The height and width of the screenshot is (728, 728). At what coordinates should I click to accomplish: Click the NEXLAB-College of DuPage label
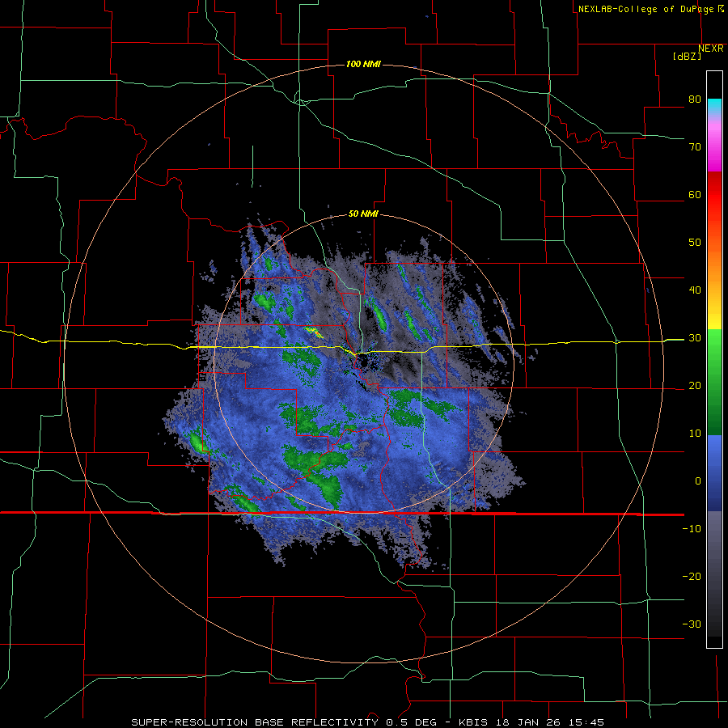646,9
